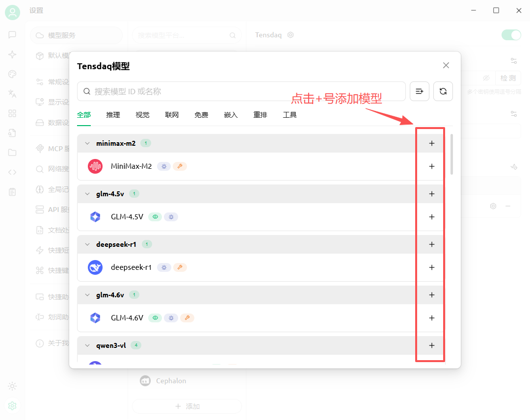The width and height of the screenshot is (530, 420).
Task: Click the Tensdaq provider settings gear icon
Action: coord(291,35)
